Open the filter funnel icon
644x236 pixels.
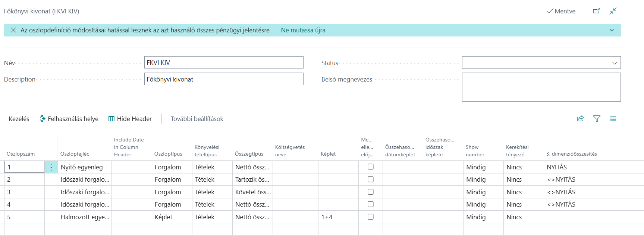click(597, 119)
